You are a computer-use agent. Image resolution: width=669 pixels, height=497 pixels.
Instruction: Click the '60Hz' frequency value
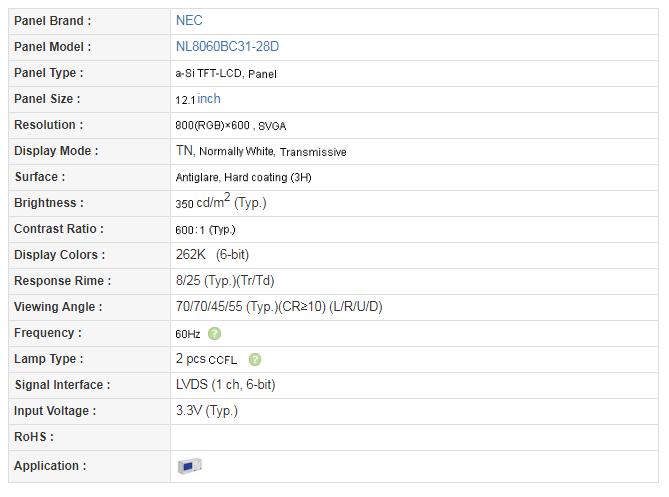[x=188, y=334]
